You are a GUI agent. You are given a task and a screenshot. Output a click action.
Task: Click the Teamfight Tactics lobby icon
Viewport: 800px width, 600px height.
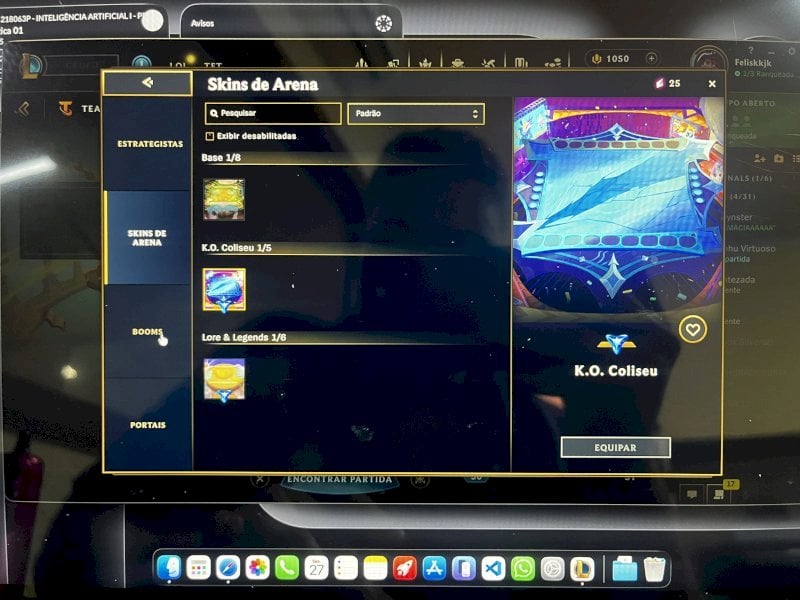pyautogui.click(x=65, y=109)
